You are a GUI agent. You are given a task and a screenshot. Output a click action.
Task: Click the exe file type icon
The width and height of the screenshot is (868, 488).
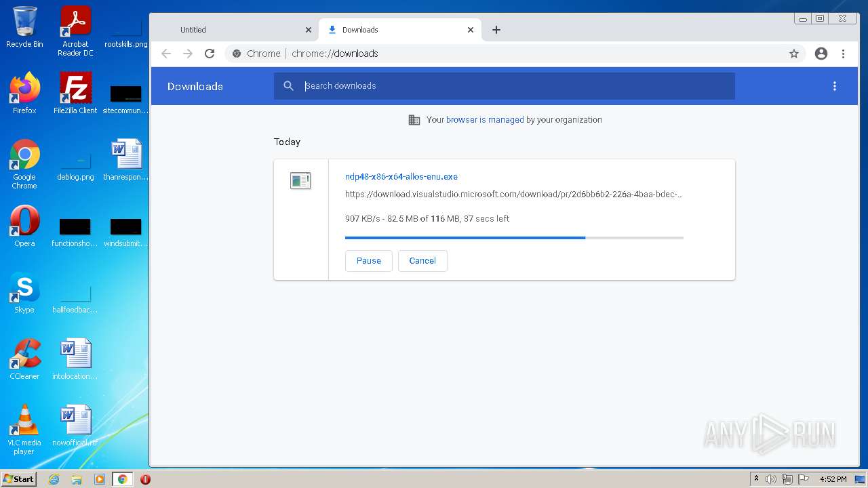(x=300, y=181)
